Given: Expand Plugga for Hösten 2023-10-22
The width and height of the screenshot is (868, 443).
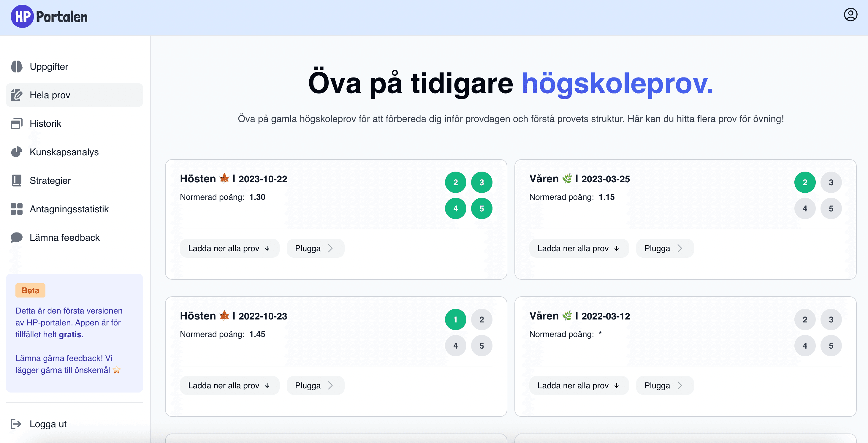Looking at the screenshot, I should pyautogui.click(x=315, y=248).
